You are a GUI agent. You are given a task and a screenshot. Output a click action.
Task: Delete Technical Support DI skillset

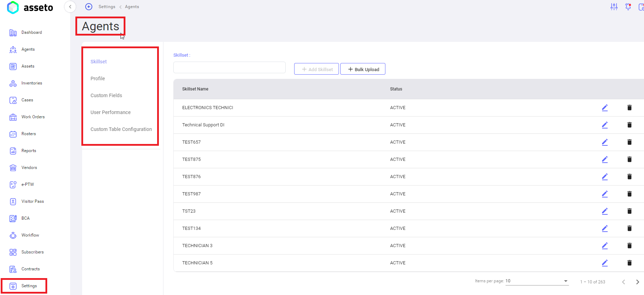[629, 125]
